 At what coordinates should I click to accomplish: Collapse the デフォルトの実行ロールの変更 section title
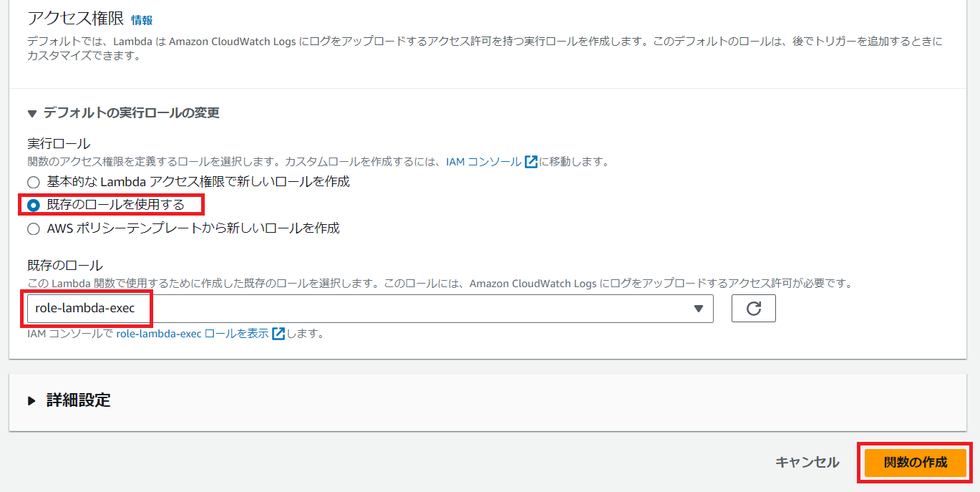(x=131, y=113)
